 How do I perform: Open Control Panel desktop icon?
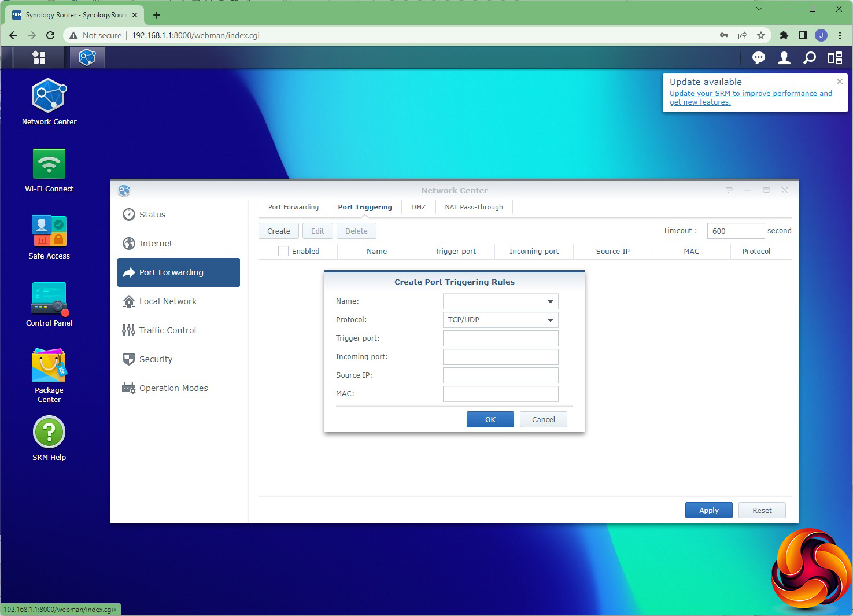point(49,305)
